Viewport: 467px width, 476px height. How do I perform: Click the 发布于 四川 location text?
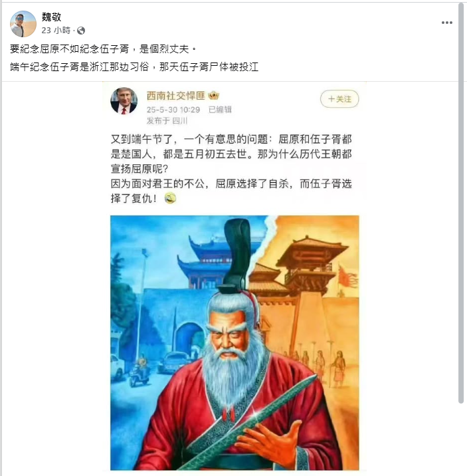click(x=167, y=121)
